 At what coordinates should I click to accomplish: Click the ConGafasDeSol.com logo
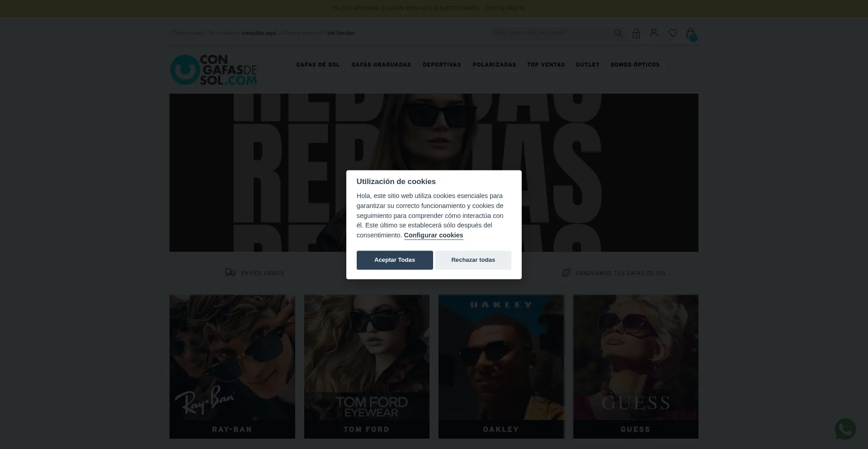tap(213, 70)
